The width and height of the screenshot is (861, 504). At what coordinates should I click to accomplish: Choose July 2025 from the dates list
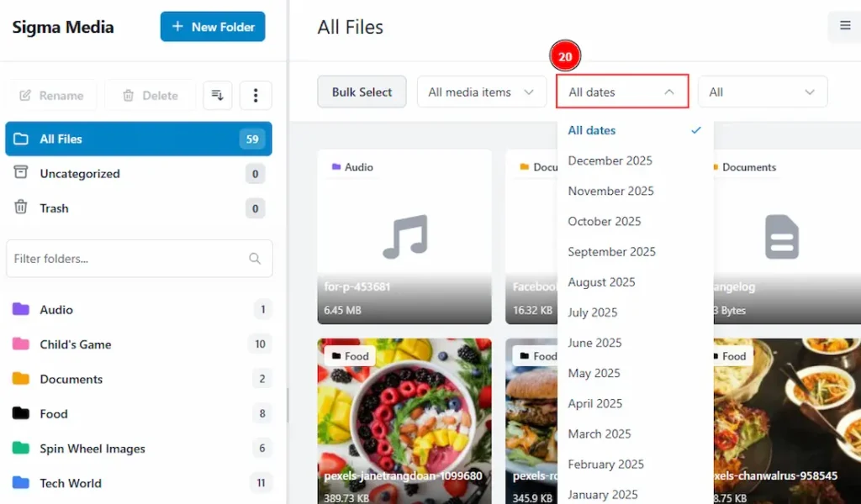point(593,312)
